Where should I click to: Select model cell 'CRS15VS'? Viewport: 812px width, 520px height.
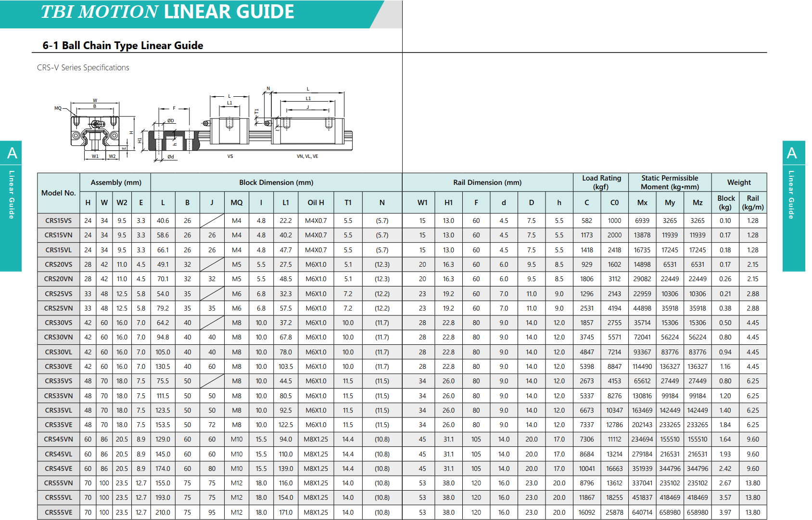(x=59, y=221)
